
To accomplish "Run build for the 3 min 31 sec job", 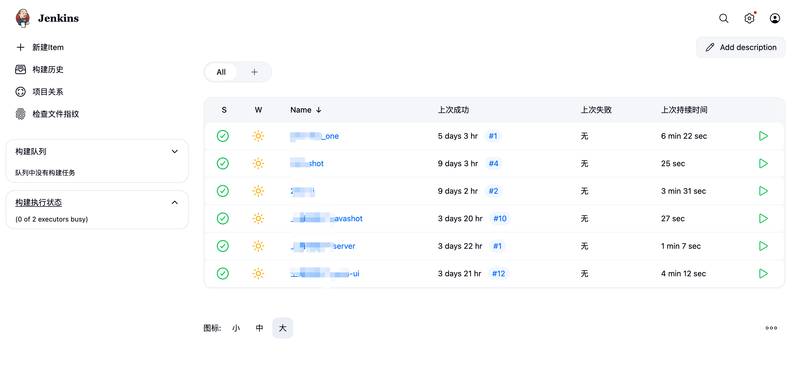I will click(x=763, y=191).
